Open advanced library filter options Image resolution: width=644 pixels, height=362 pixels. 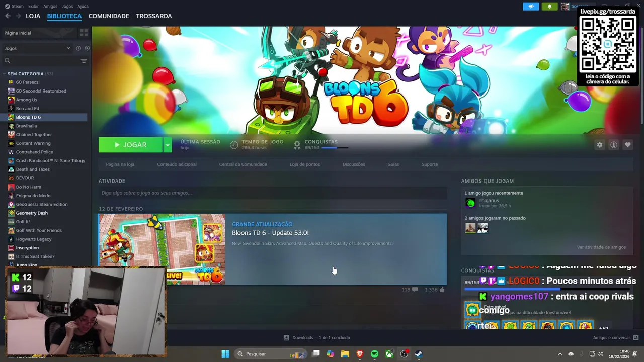[84, 61]
